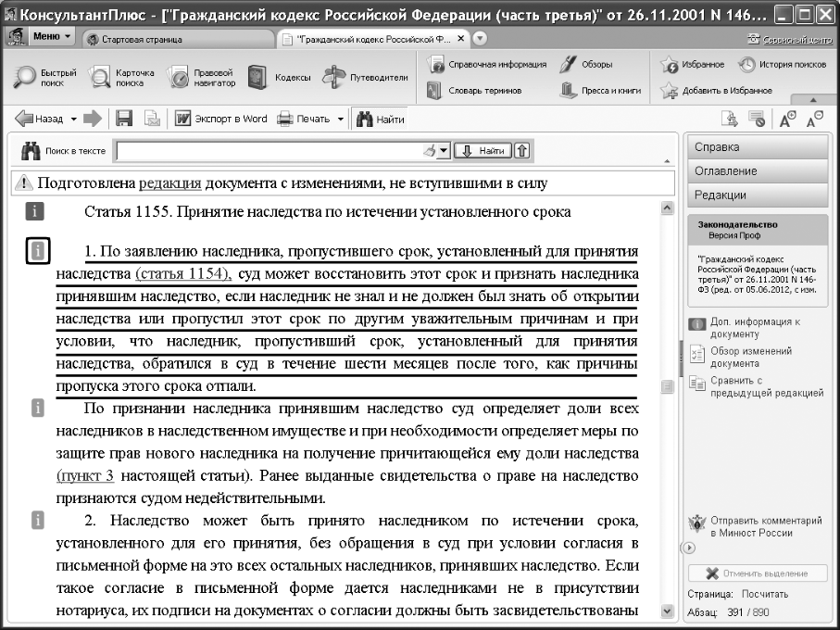Screen dimensions: 840x630
Task: Collapse the search-in-text panel
Action: [667, 160]
